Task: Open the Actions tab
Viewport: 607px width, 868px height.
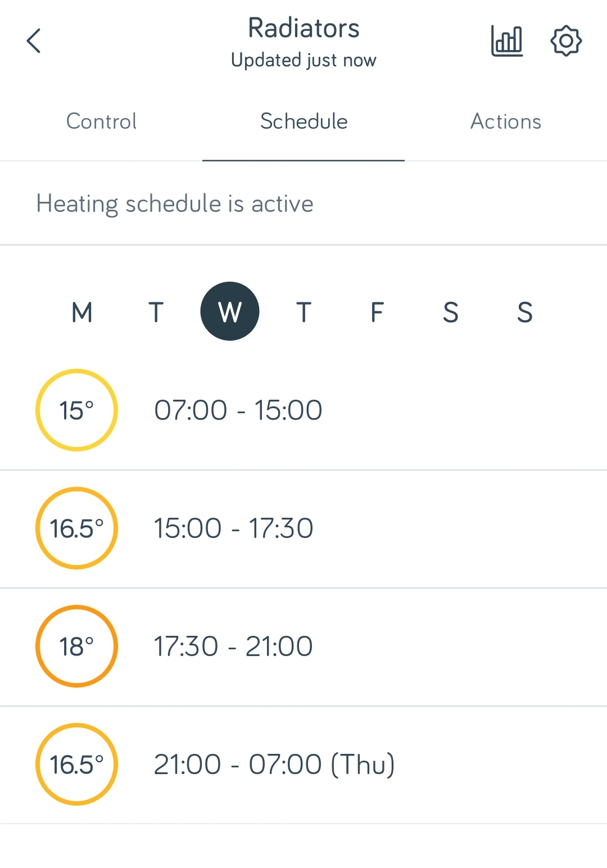Action: (506, 121)
